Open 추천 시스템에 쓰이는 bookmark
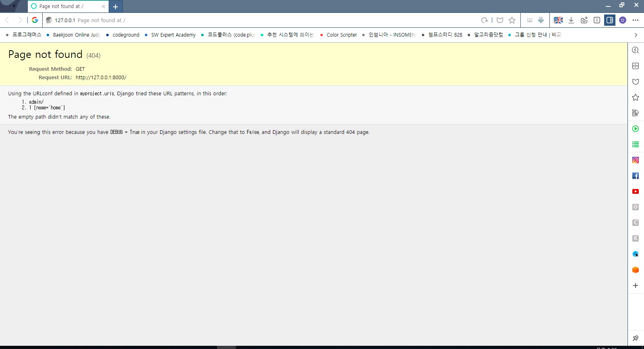 click(x=287, y=35)
